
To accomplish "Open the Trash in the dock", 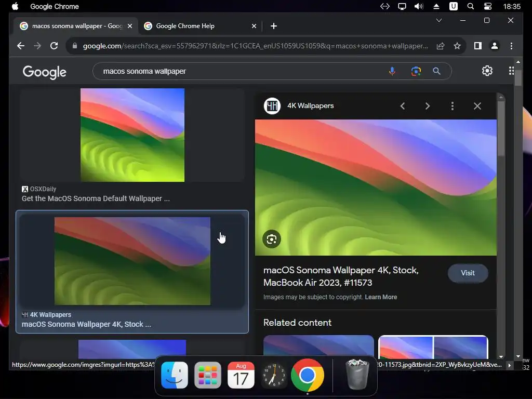I will click(357, 375).
